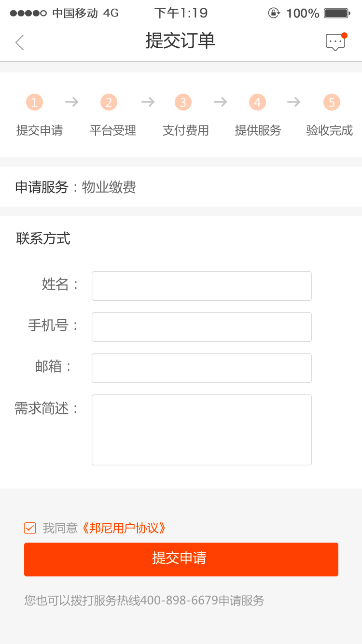Viewport: 362px width, 644px height.
Task: Tap the arrow between steps 1 and 2
Action: 72,102
